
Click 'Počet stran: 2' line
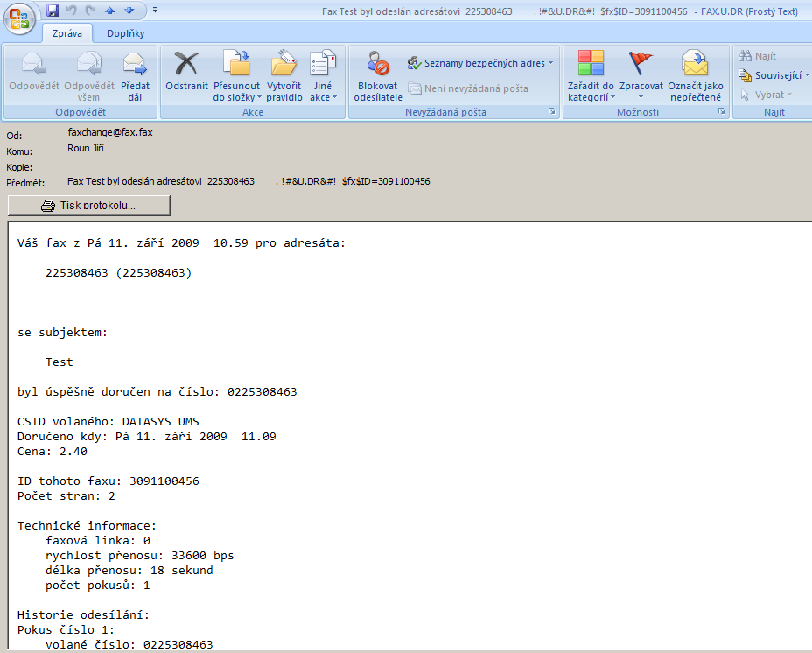click(x=66, y=496)
